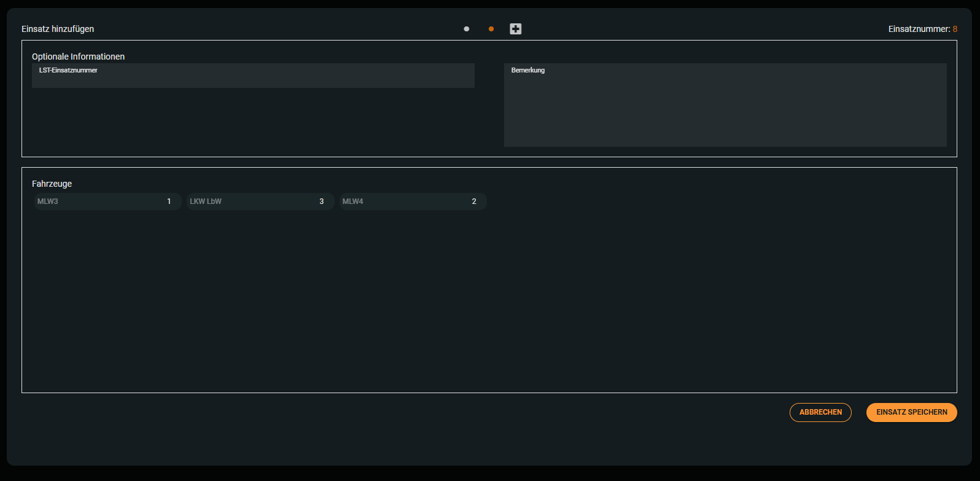The width and height of the screenshot is (980, 481).
Task: Save with the Einsatz speichern button
Action: point(911,412)
